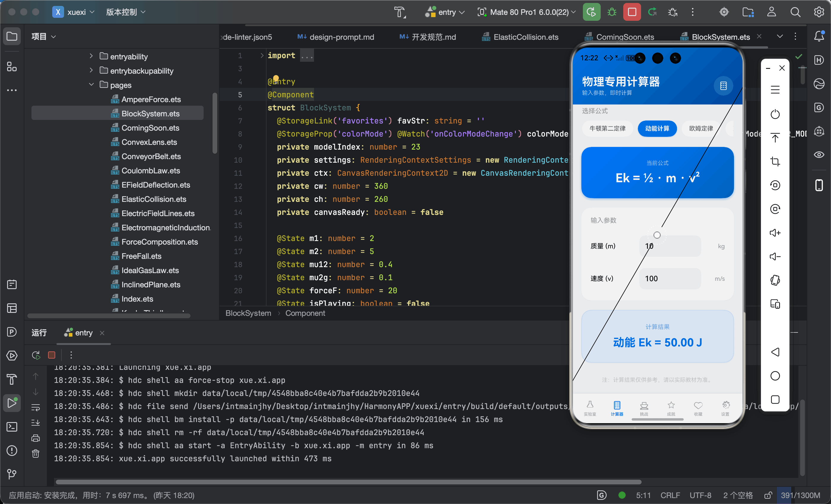Lower emulator volume with speaker-minus icon
Viewport: 831px width, 504px height.
tap(775, 256)
